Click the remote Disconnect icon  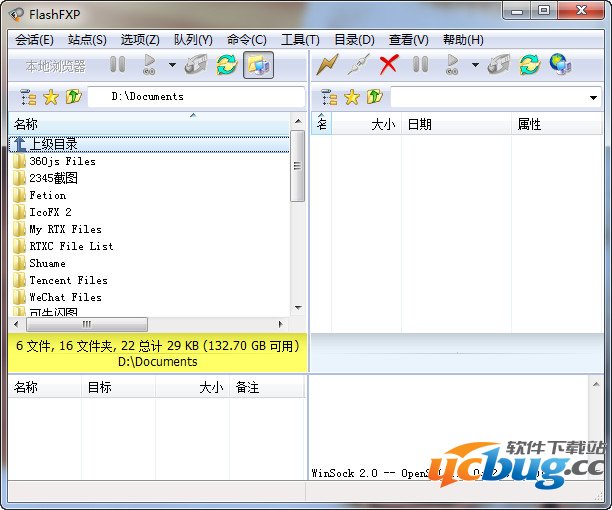357,65
